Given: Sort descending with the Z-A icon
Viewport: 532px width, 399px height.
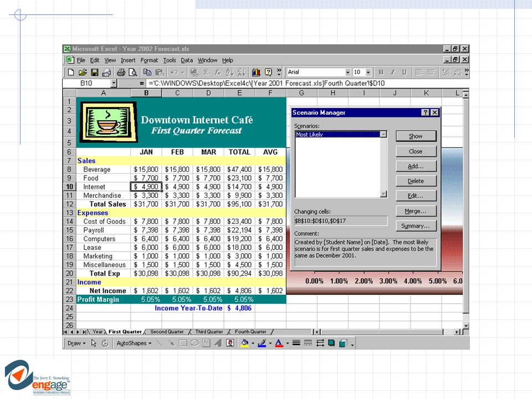Looking at the screenshot, I should pyautogui.click(x=241, y=72).
